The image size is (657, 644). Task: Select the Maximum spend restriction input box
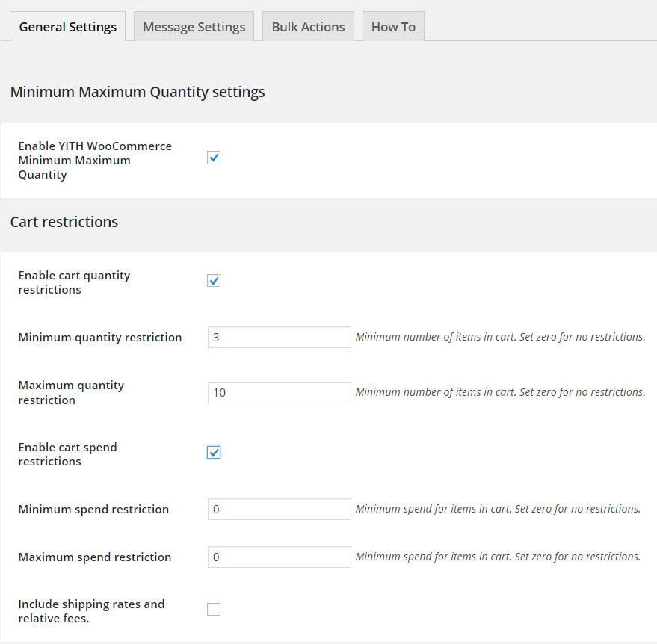click(x=279, y=557)
